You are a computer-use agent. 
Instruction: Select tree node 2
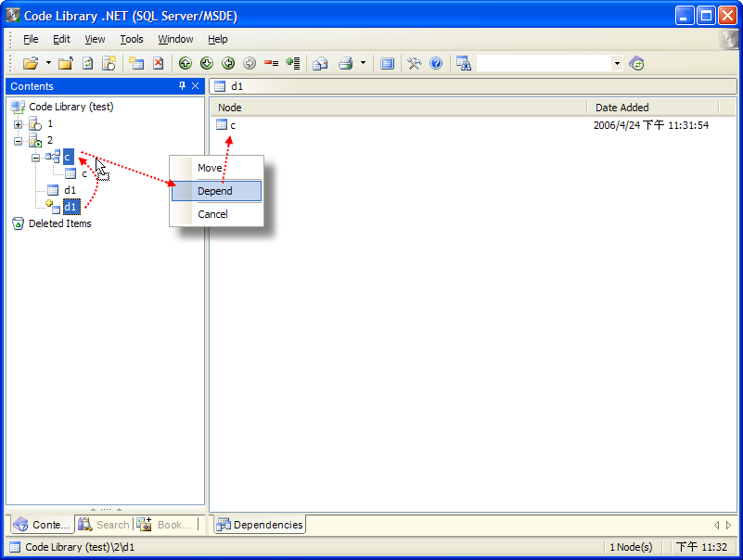click(50, 140)
